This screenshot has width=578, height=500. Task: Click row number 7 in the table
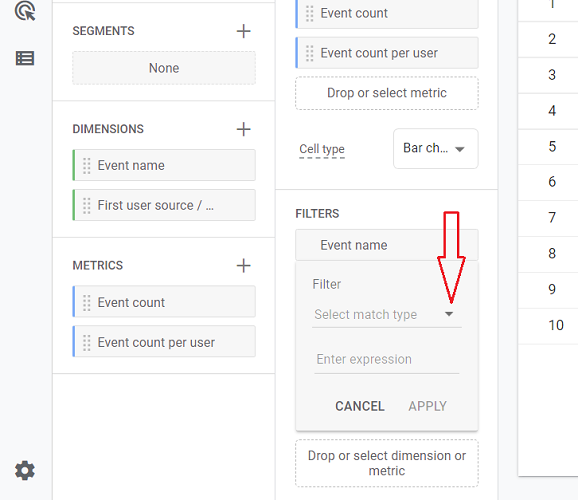[x=552, y=218]
